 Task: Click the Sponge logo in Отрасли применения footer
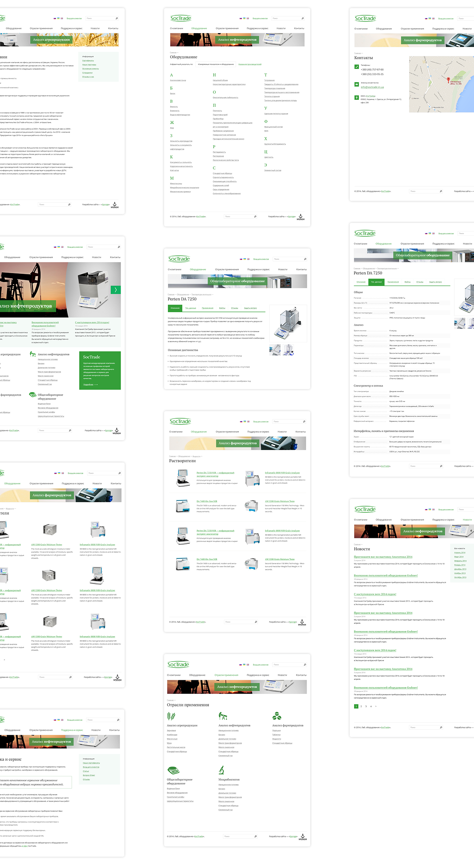pyautogui.click(x=303, y=837)
